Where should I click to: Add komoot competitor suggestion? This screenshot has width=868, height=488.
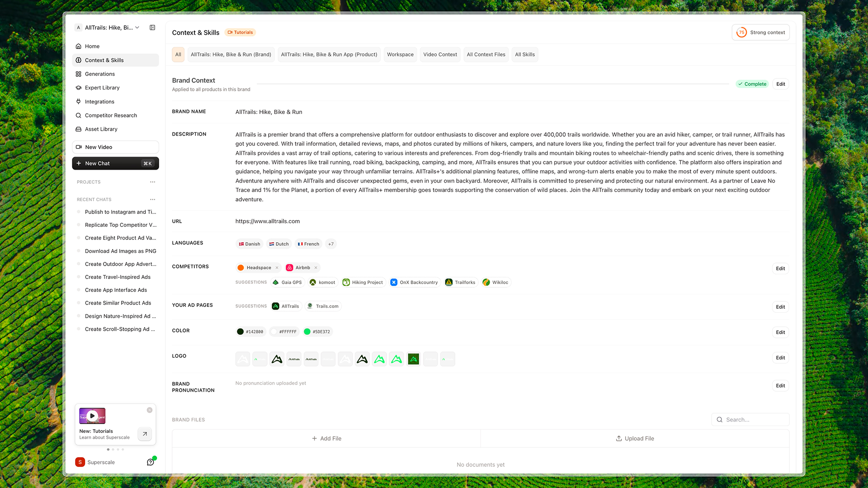pyautogui.click(x=323, y=282)
